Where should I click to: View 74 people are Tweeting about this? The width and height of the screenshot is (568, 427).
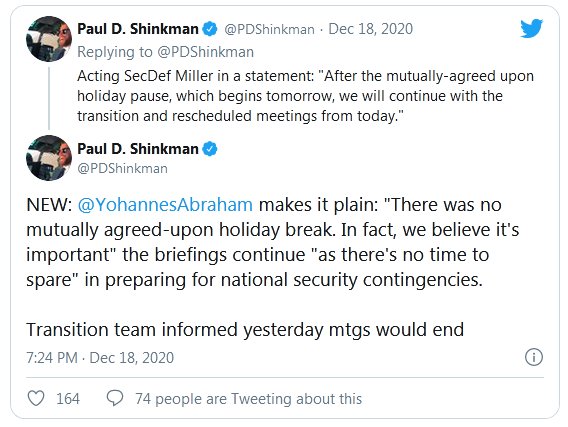pos(248,399)
